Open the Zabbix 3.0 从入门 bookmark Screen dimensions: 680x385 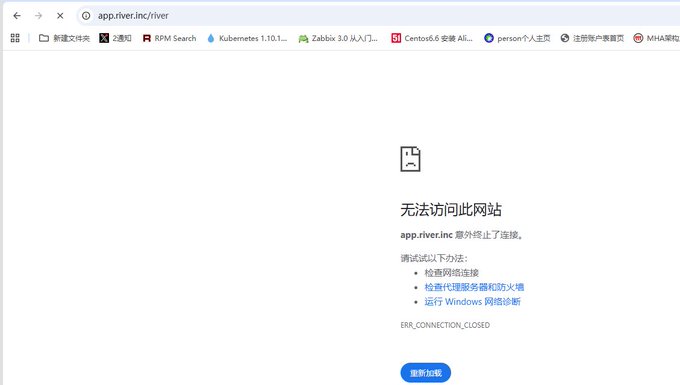(338, 38)
